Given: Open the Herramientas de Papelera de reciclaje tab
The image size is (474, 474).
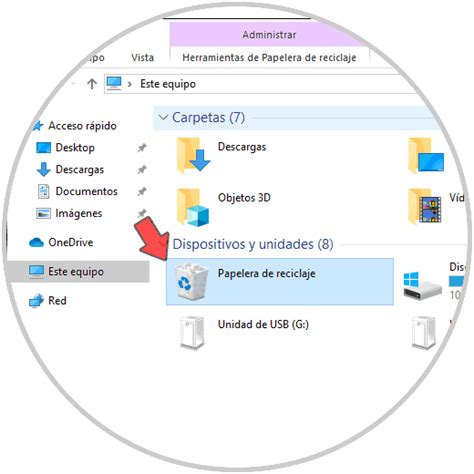Looking at the screenshot, I should click(x=269, y=57).
